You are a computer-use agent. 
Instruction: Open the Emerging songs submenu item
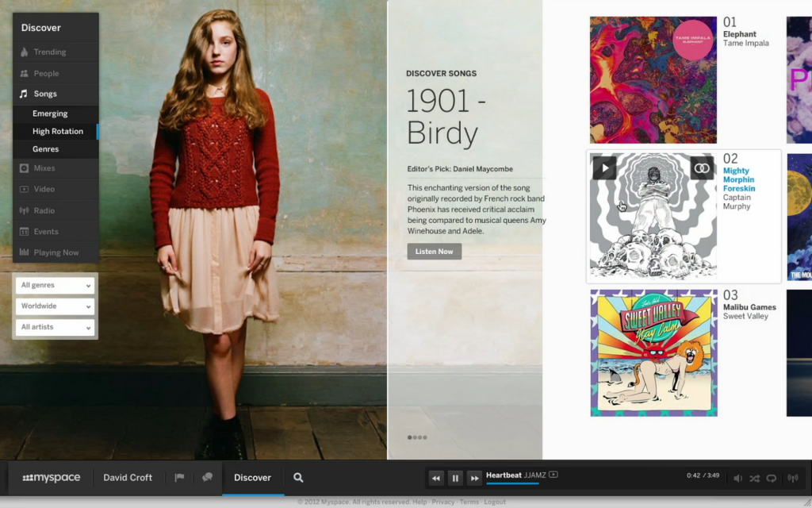(56, 114)
